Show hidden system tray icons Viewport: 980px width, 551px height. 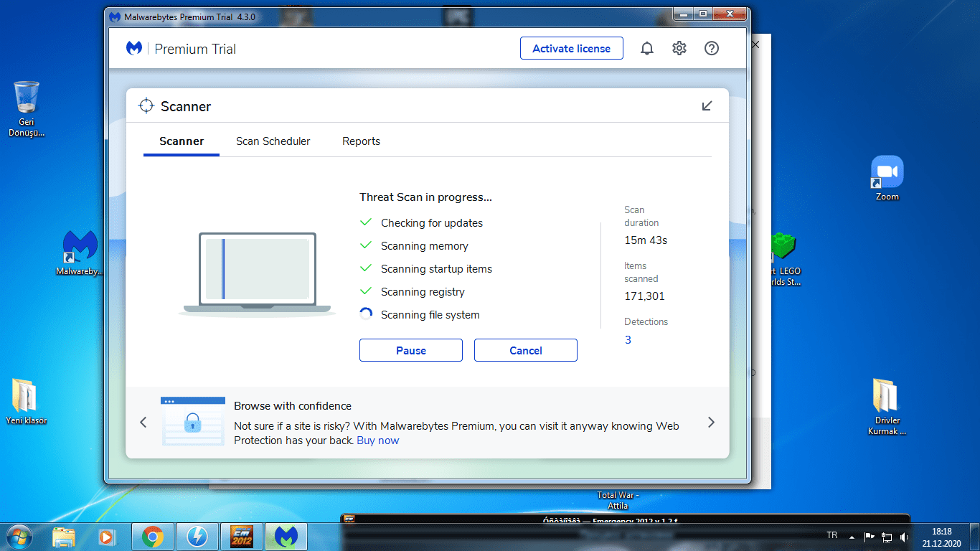pos(852,537)
